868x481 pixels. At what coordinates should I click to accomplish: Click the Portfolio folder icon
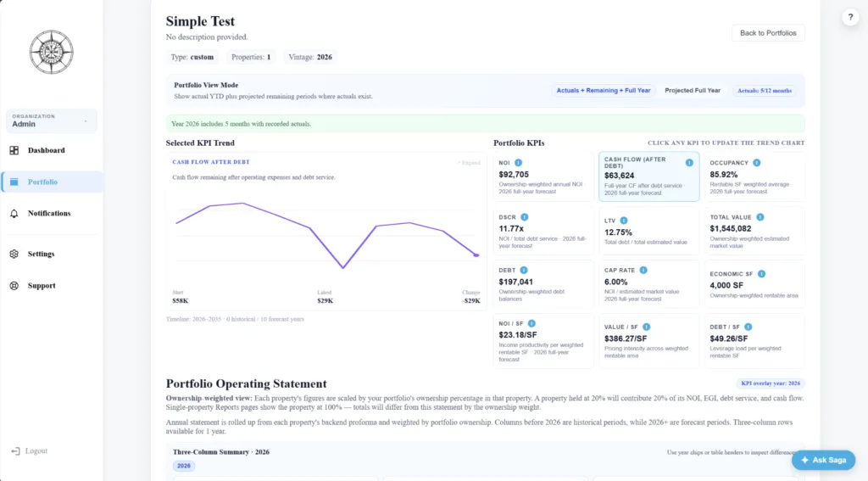[14, 182]
